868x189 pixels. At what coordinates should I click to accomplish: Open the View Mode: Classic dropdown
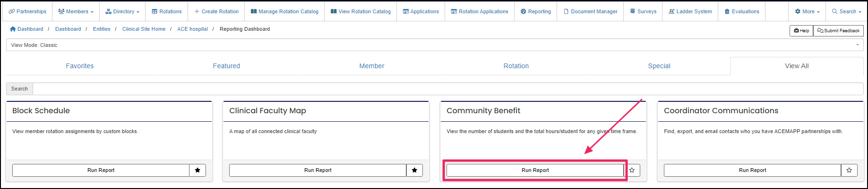[x=435, y=45]
